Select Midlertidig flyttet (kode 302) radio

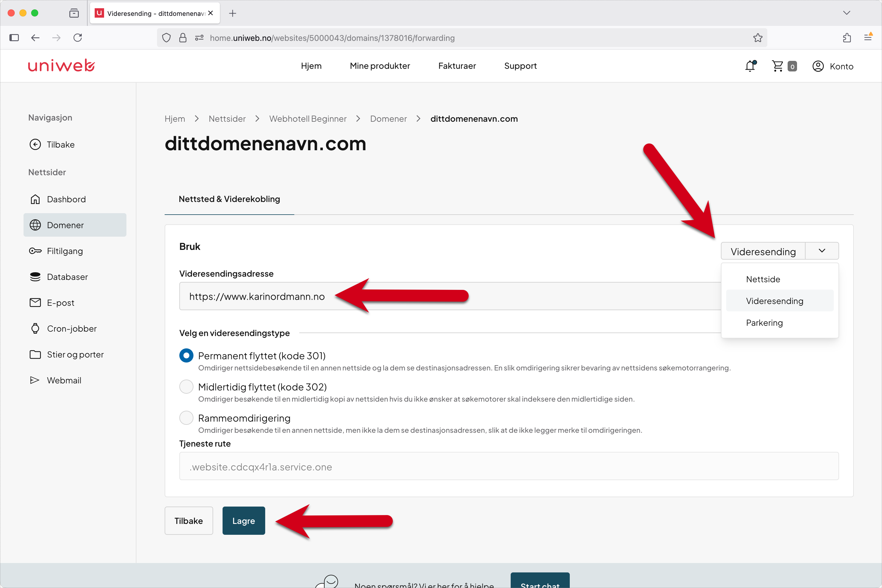point(186,387)
